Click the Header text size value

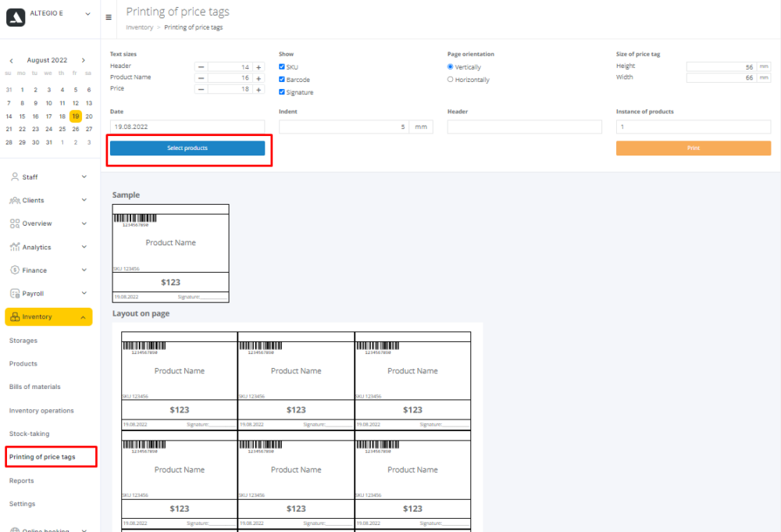[230, 66]
